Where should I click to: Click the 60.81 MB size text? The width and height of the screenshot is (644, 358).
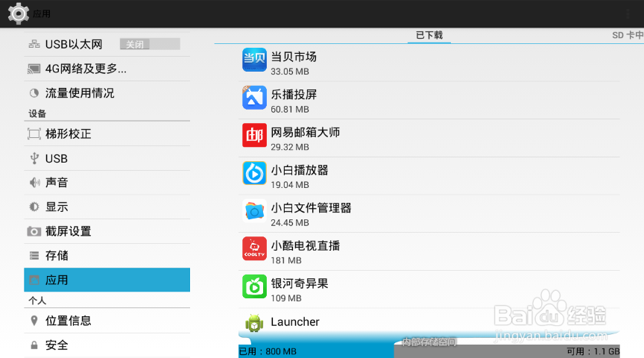[x=290, y=110]
